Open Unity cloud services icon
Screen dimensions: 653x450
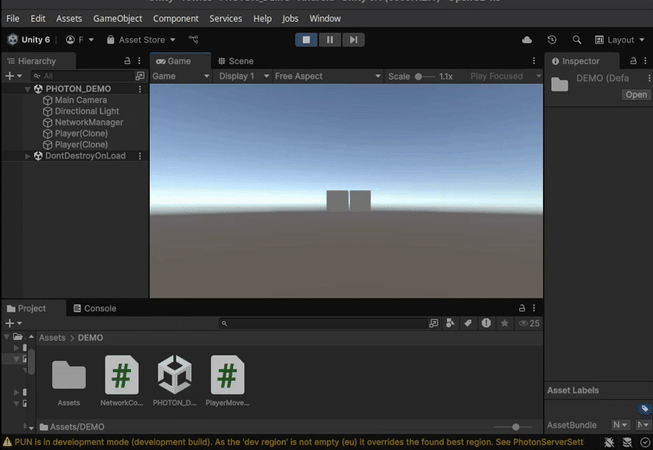click(527, 40)
